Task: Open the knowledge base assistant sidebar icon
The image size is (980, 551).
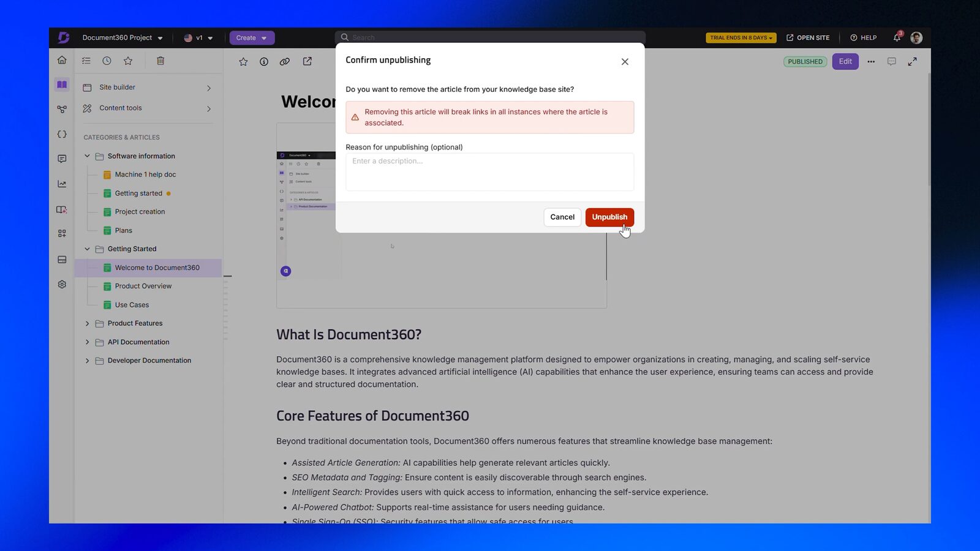Action: (x=62, y=209)
